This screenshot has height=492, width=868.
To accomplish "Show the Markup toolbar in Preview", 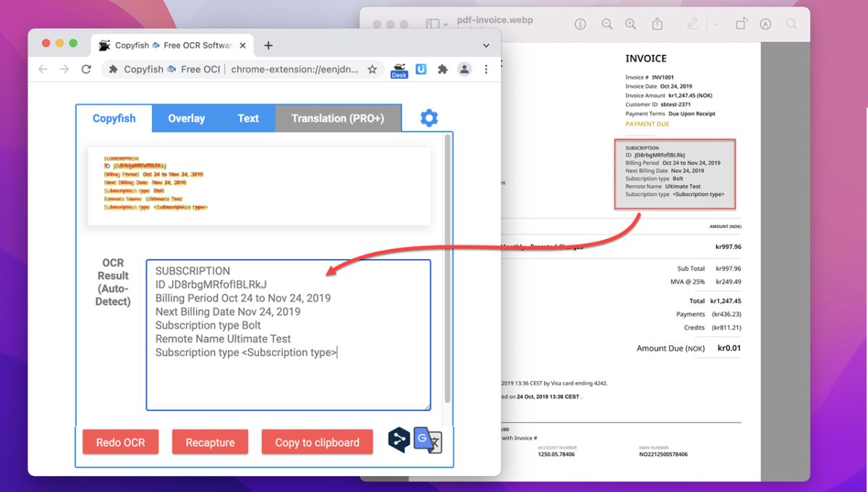I will 766,25.
